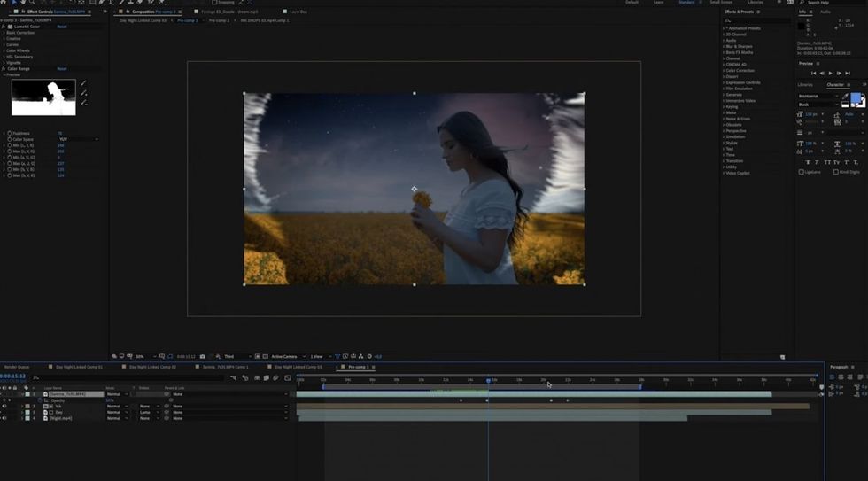Expand the Color Wheels section
The width and height of the screenshot is (868, 481).
pyautogui.click(x=4, y=50)
